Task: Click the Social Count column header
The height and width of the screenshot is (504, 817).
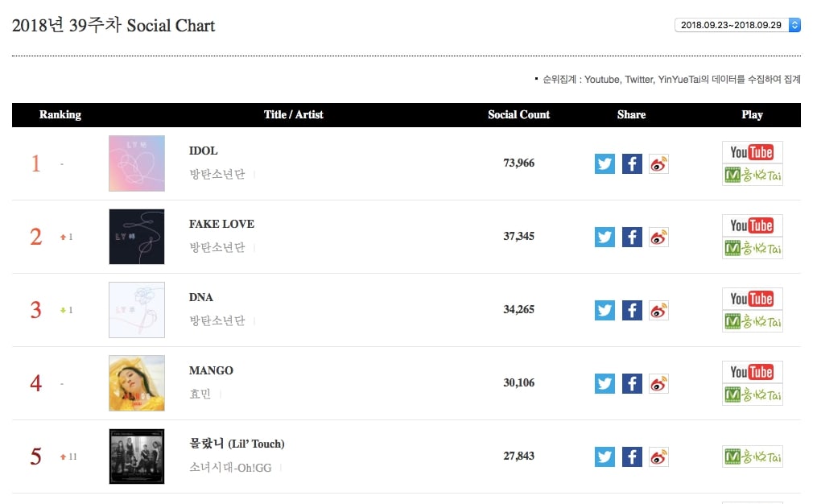Action: tap(518, 115)
